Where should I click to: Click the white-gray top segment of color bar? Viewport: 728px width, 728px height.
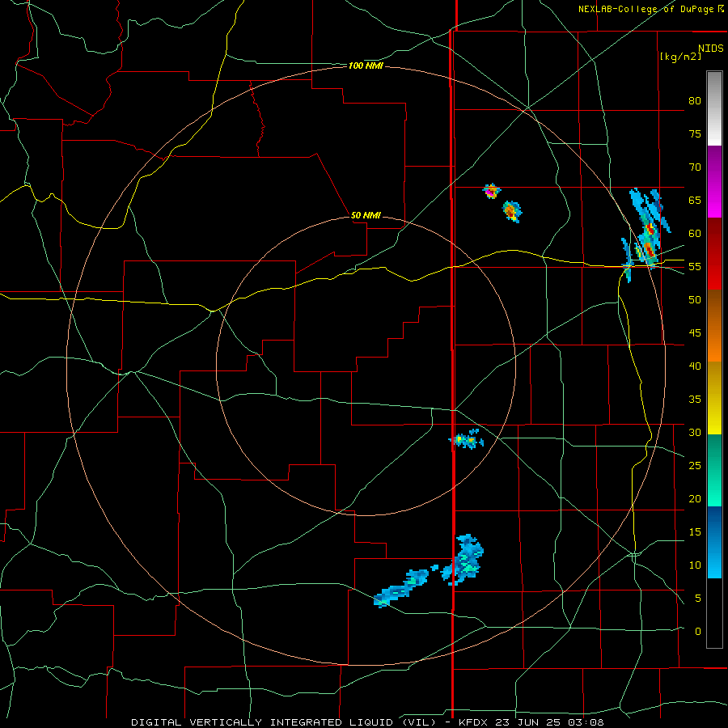[714, 108]
